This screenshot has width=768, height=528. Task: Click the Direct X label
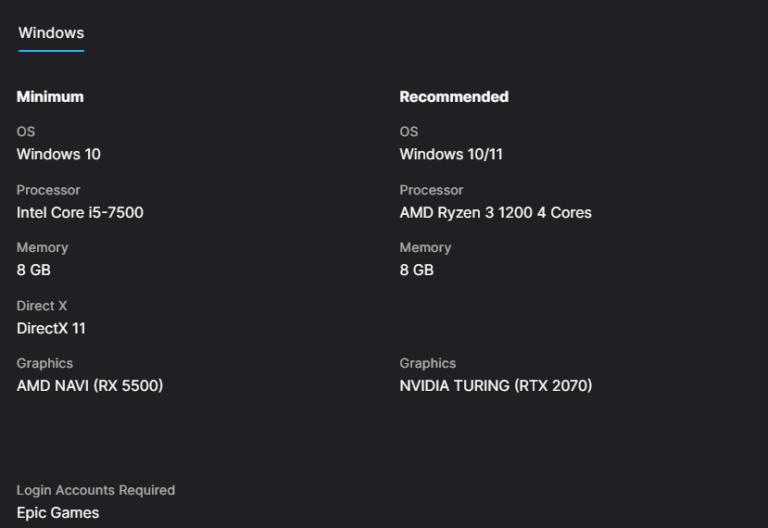(42, 306)
